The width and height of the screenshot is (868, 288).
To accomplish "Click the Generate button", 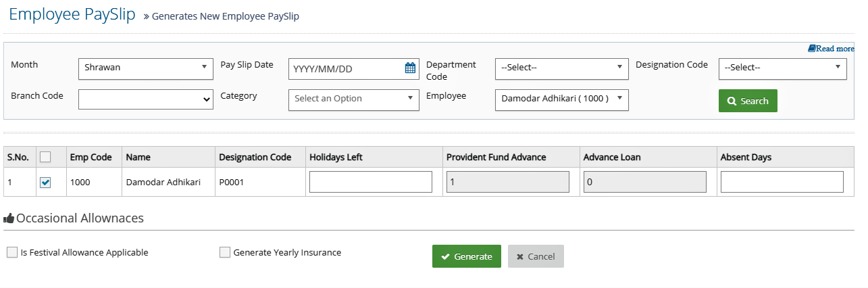I will 467,256.
